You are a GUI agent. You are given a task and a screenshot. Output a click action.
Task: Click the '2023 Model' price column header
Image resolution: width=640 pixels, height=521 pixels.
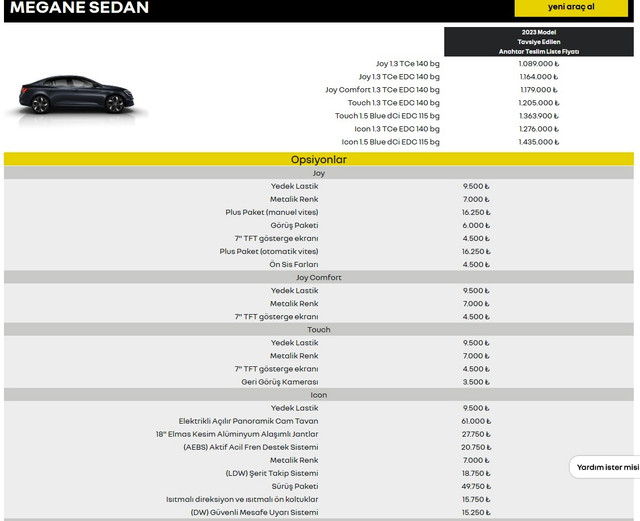click(539, 42)
